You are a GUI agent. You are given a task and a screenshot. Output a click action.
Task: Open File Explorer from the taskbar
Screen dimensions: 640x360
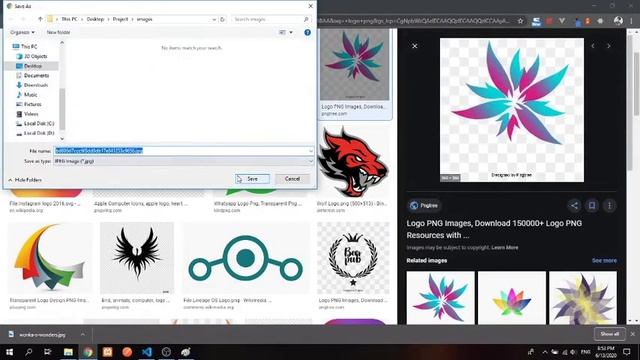click(68, 351)
